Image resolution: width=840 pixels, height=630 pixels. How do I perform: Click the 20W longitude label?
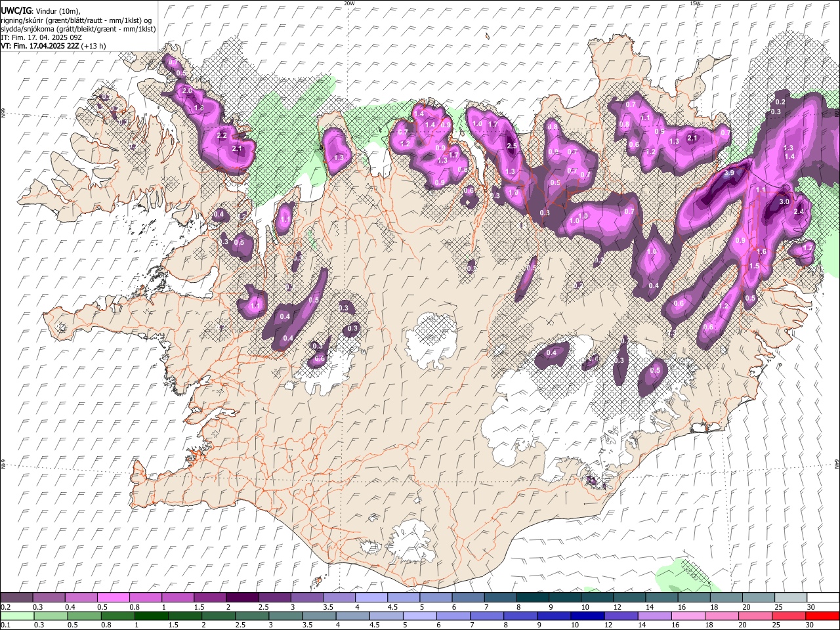[x=350, y=3]
